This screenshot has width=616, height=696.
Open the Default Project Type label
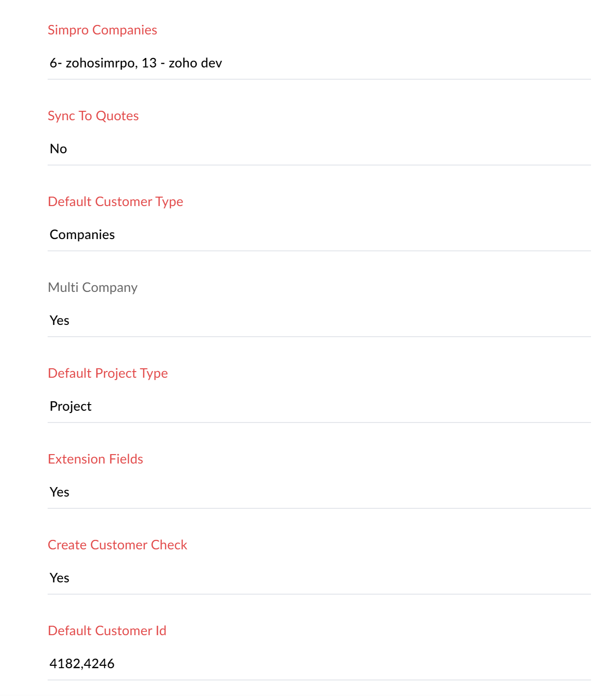click(108, 373)
